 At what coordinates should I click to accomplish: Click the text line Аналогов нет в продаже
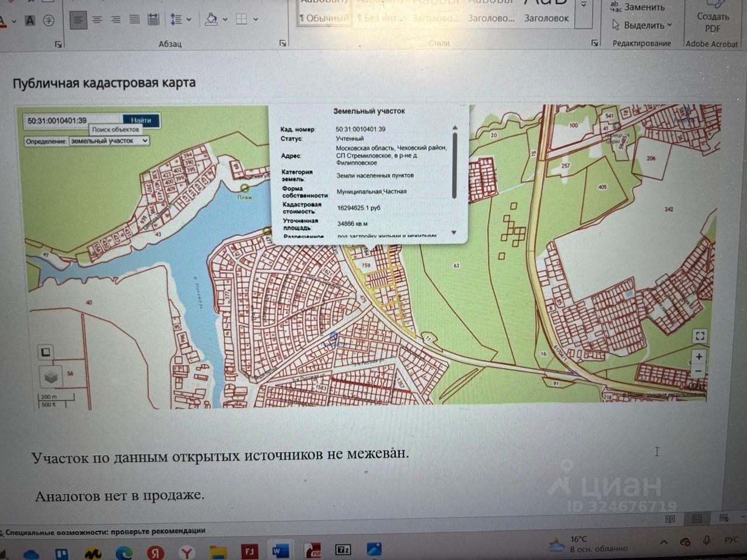(x=120, y=495)
